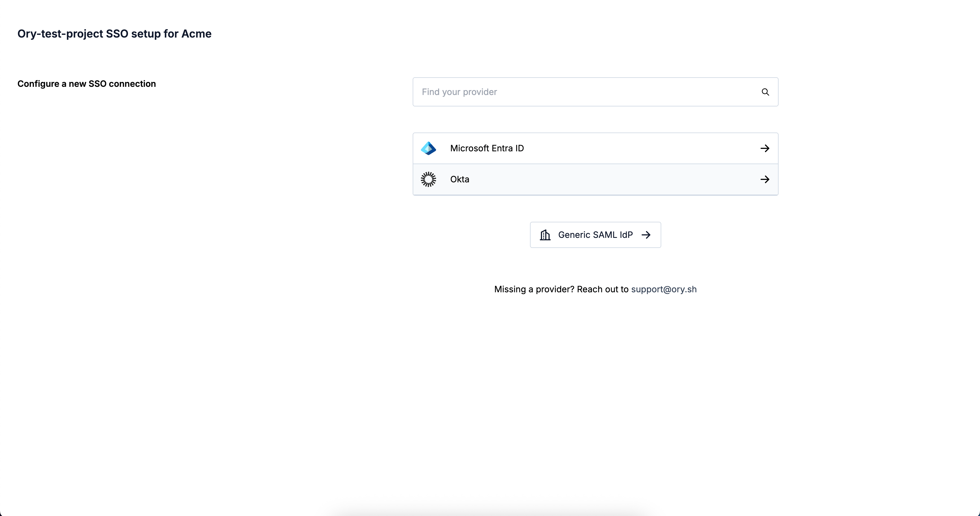Click arrow inside Generic SAML IdP button
Image resolution: width=980 pixels, height=516 pixels.
[646, 235]
